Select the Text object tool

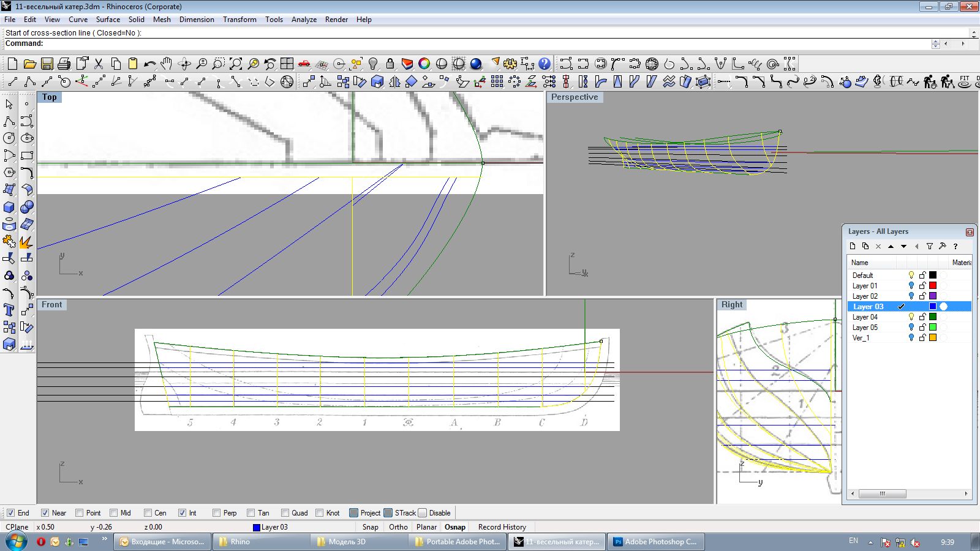point(9,310)
